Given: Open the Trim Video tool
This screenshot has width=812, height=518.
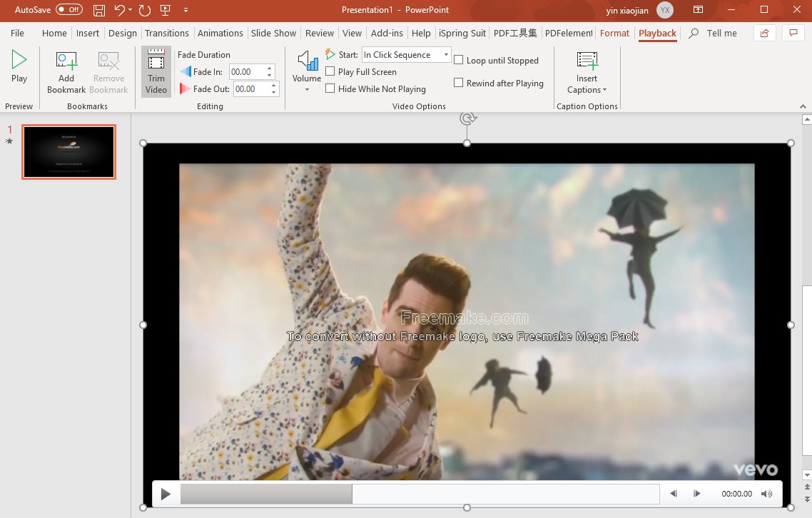Looking at the screenshot, I should [x=156, y=72].
